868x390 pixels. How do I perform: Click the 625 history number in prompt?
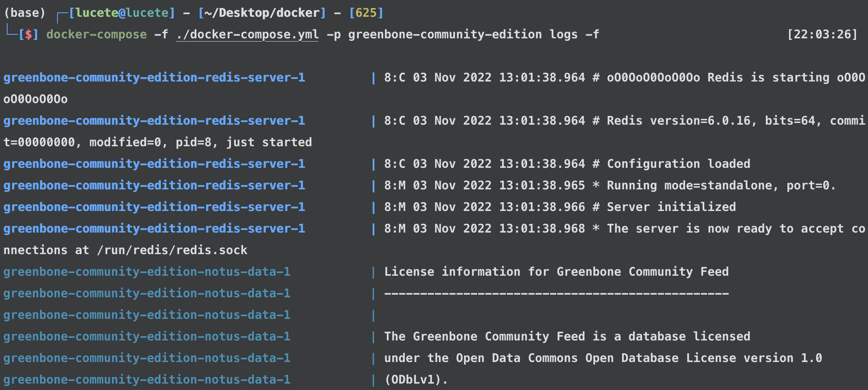(366, 13)
